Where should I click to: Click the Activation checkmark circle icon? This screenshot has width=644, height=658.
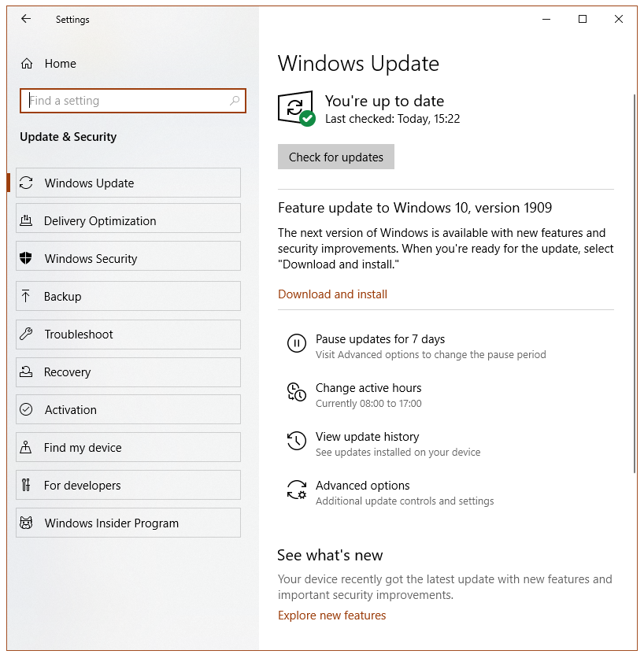coord(26,409)
